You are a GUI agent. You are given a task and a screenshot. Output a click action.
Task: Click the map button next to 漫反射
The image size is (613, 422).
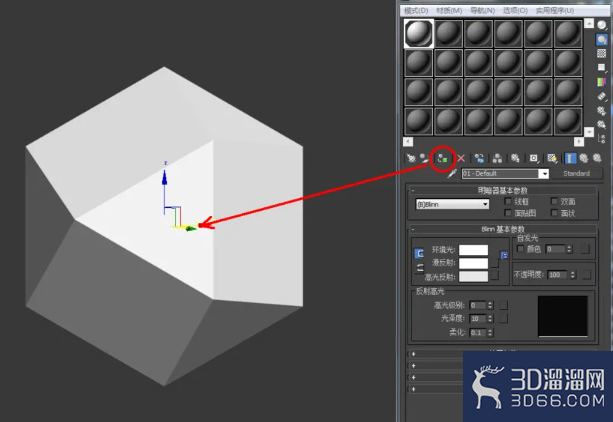point(495,263)
